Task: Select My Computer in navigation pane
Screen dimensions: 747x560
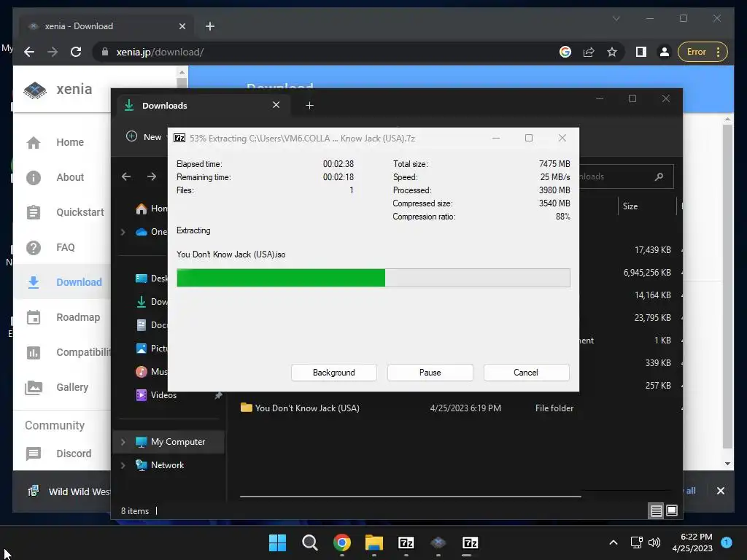Action: point(169,442)
